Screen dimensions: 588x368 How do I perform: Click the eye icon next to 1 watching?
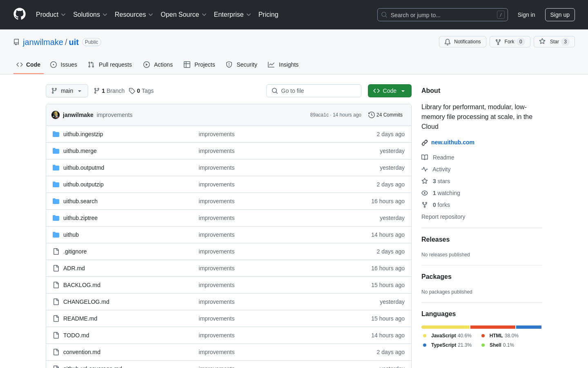point(425,193)
